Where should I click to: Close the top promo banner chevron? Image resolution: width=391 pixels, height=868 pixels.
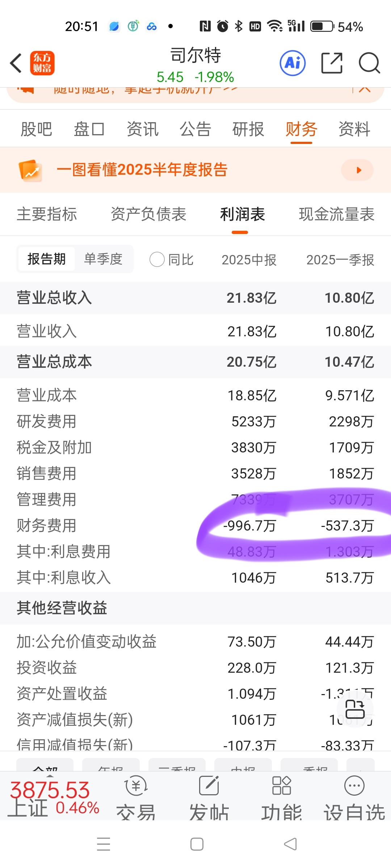point(365,89)
